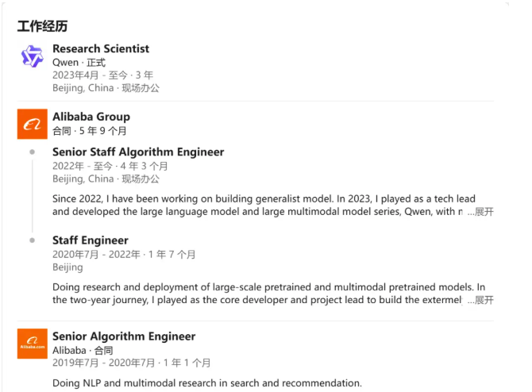Click the timeline dot beside Staff Engineer
This screenshot has height=392, width=532.
click(32, 240)
